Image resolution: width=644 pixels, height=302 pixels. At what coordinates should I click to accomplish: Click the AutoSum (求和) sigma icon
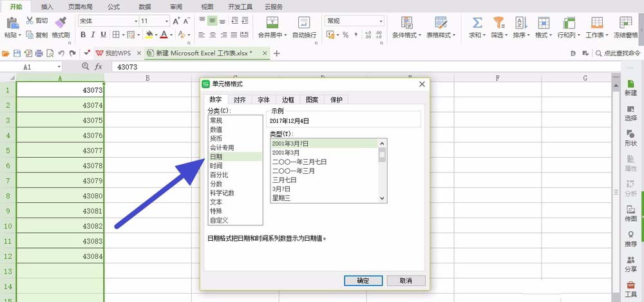pyautogui.click(x=477, y=23)
